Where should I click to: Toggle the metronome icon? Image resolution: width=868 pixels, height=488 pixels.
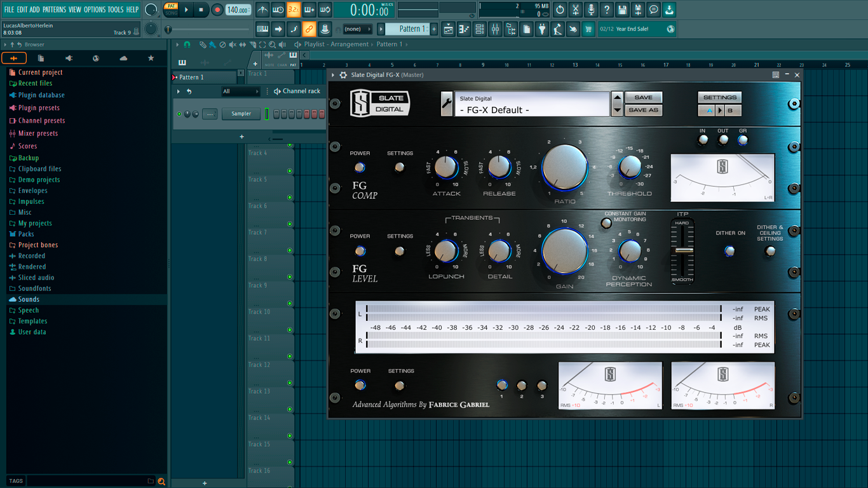pyautogui.click(x=262, y=10)
